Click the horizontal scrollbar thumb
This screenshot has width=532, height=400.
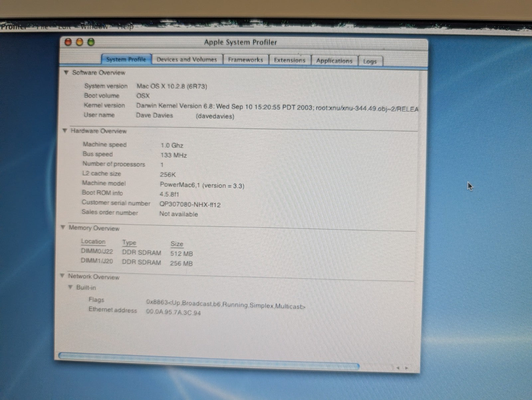tap(209, 360)
